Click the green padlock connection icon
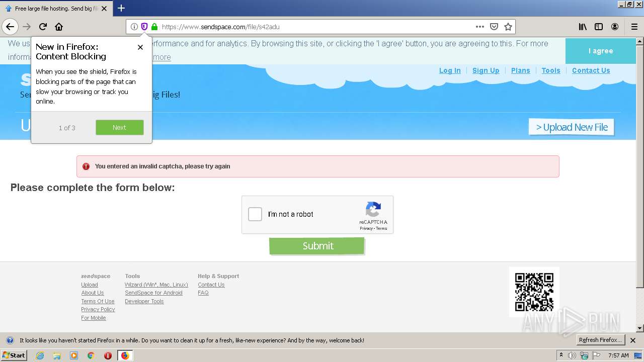Image resolution: width=644 pixels, height=362 pixels. pyautogui.click(x=154, y=27)
